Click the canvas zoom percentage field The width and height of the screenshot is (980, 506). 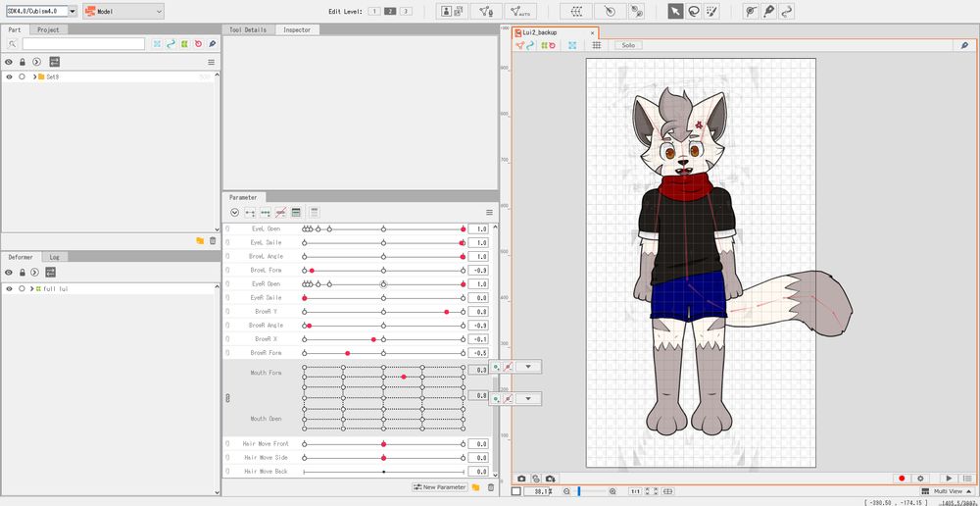(x=537, y=491)
